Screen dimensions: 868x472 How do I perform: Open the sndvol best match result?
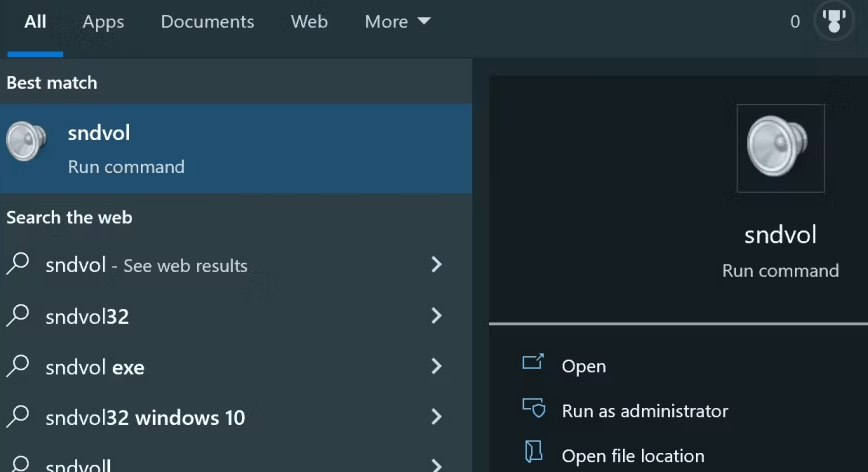coord(236,148)
